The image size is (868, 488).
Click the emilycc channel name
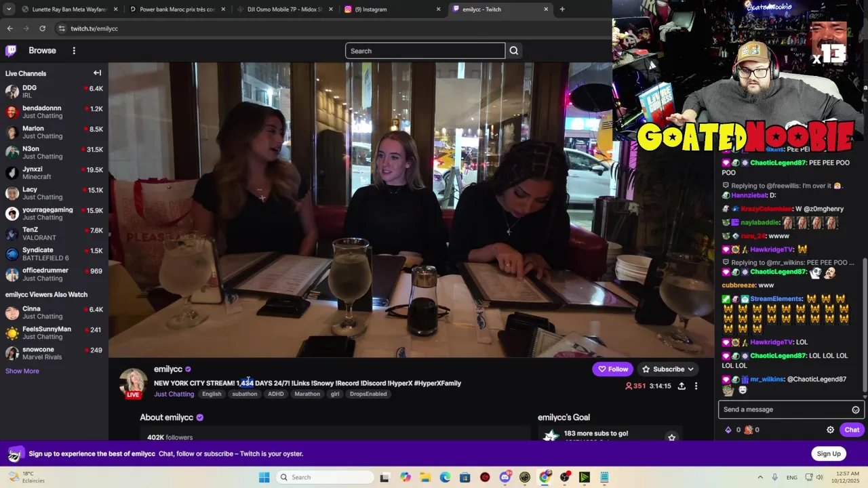(168, 369)
